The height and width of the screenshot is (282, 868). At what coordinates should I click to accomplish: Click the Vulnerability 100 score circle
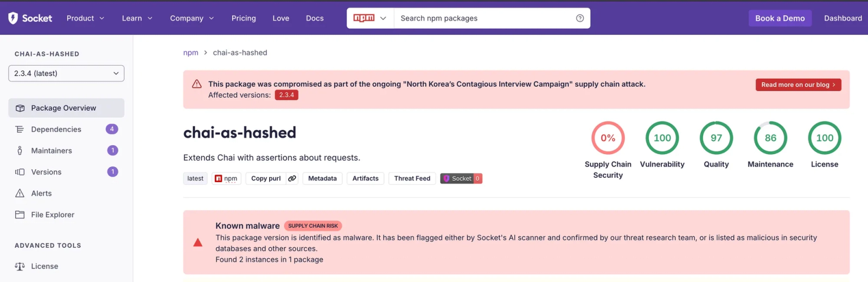point(662,138)
